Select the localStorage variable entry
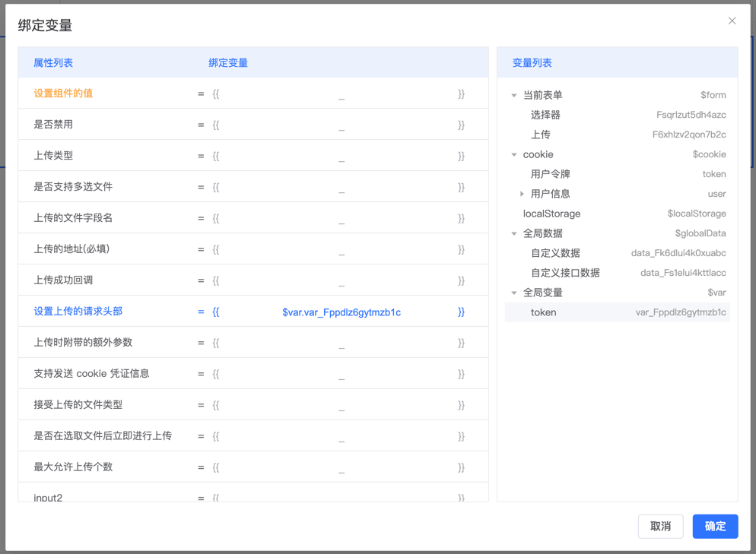 [551, 214]
